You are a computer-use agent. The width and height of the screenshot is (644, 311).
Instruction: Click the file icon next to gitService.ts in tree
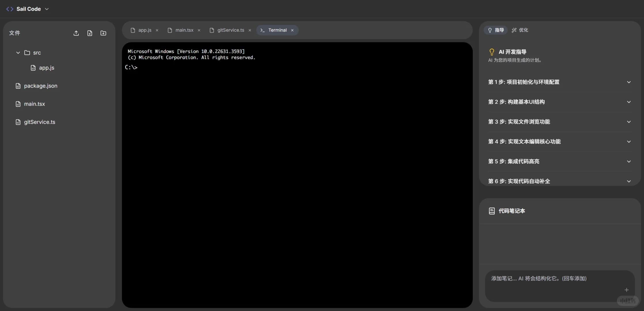pyautogui.click(x=18, y=122)
